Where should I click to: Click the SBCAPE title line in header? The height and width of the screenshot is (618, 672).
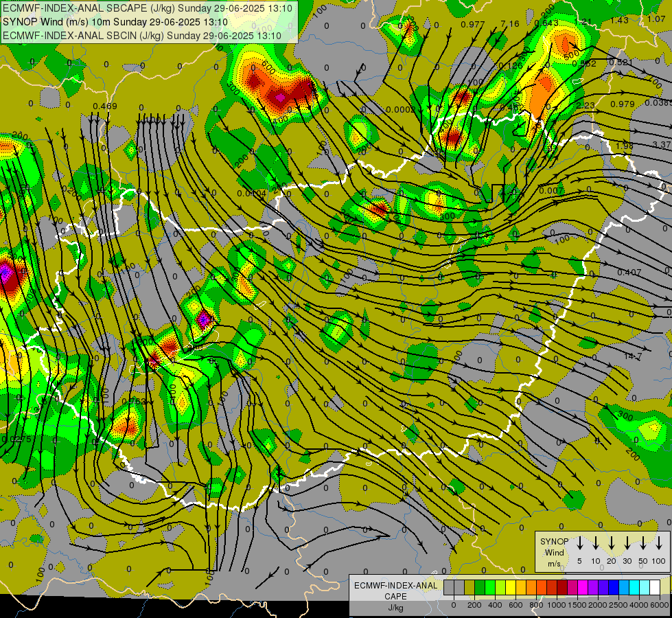pos(148,8)
